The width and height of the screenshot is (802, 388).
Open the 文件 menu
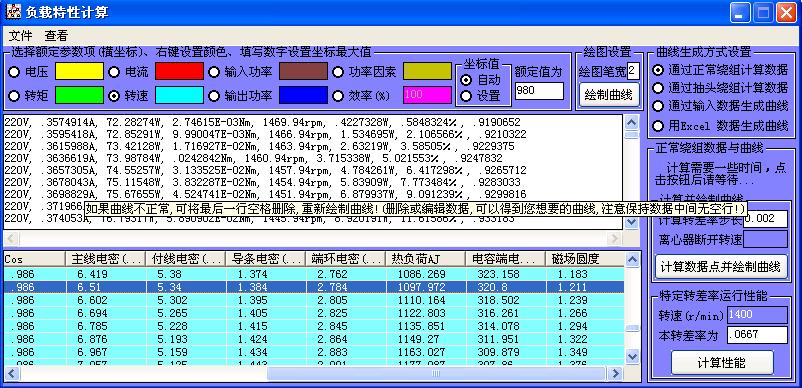click(20, 36)
